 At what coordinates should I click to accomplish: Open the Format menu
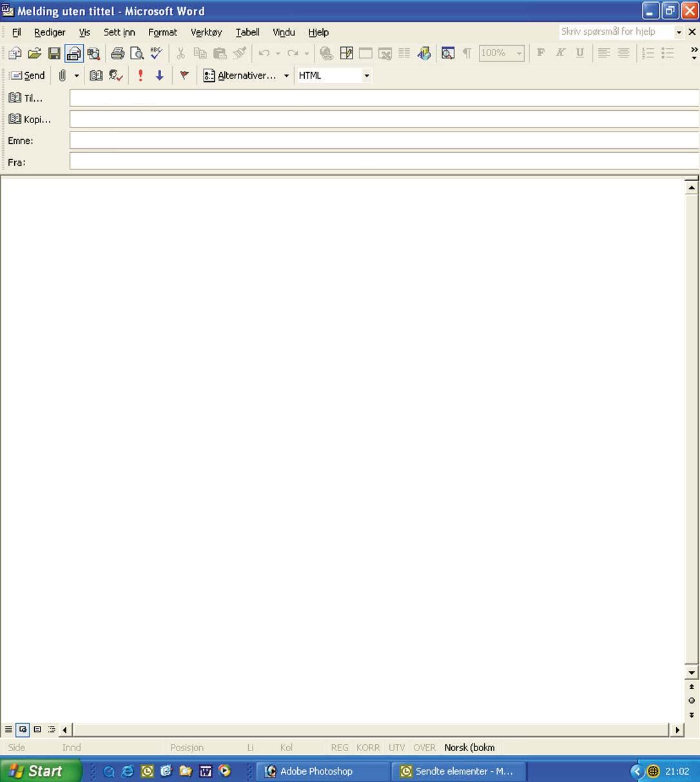pyautogui.click(x=162, y=32)
